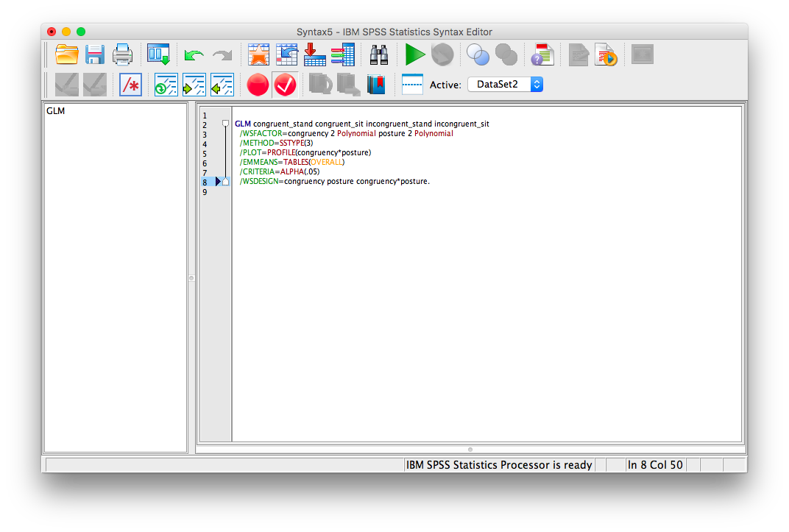
Task: Click the grayed bookmark icon with straight arrow
Action: click(348, 85)
